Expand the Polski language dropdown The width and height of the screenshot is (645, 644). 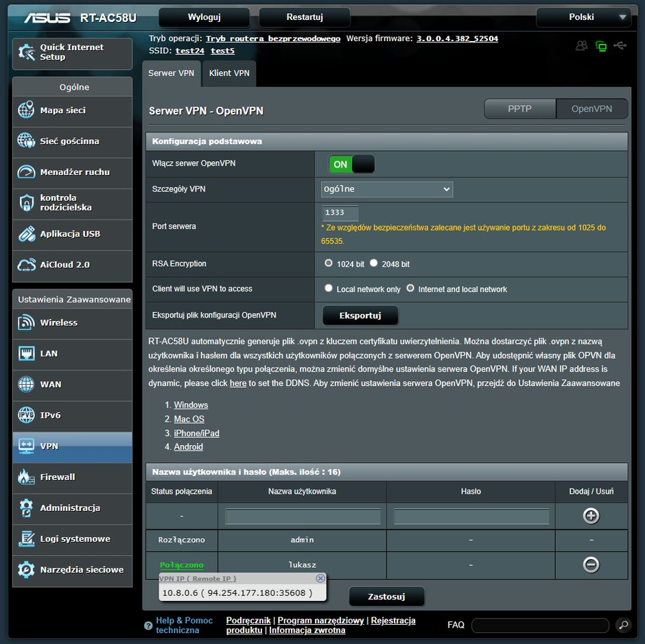(x=583, y=17)
